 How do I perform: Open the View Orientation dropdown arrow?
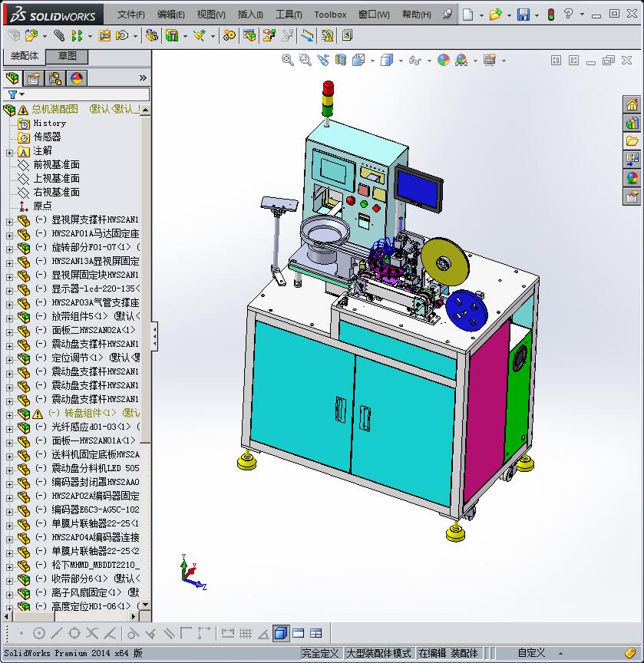[372, 61]
